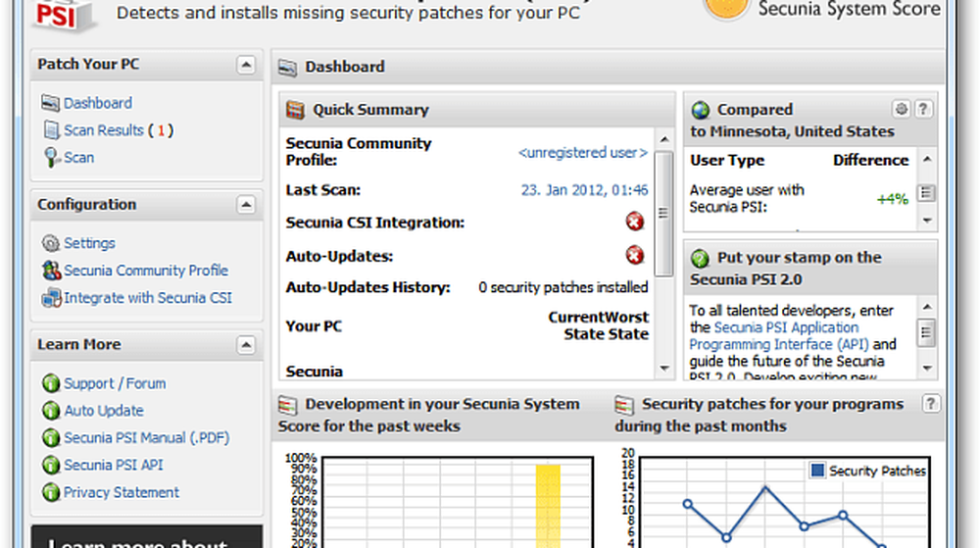980x548 pixels.
Task: Click red X beside Secunia CSI Integration
Action: click(635, 222)
